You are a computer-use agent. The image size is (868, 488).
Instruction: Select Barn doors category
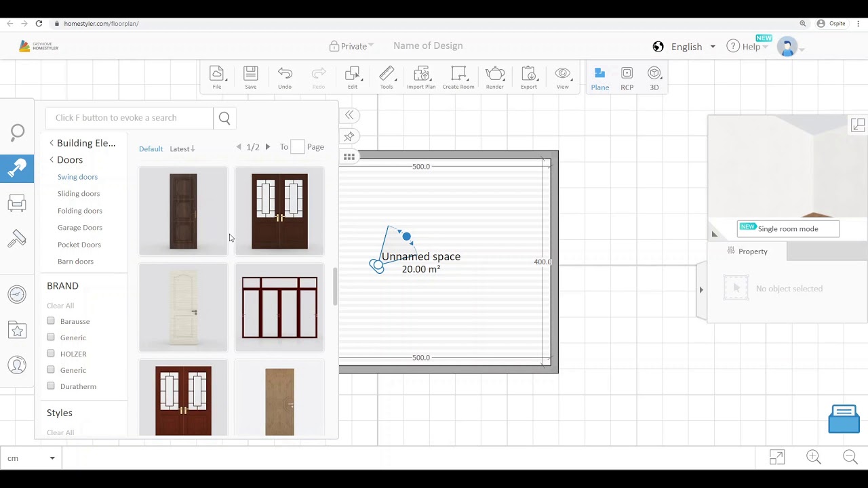(x=75, y=262)
